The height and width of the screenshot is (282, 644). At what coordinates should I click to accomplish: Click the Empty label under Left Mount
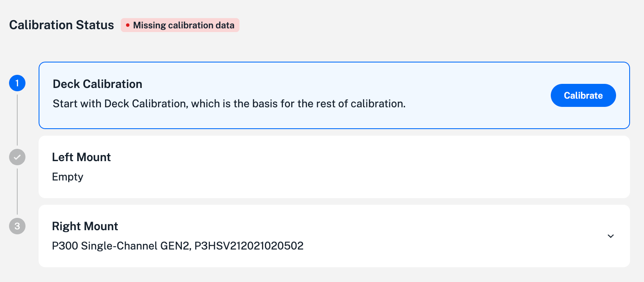click(x=67, y=177)
